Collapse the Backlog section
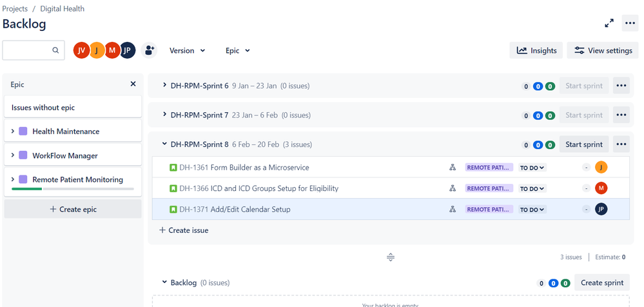The width and height of the screenshot is (644, 307). coord(164,282)
